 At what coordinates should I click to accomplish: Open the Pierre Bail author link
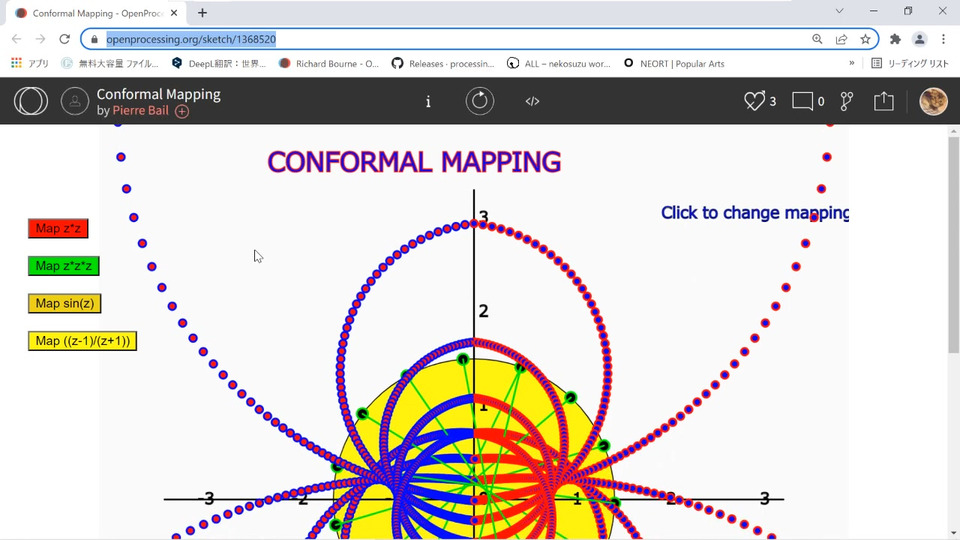click(x=140, y=111)
